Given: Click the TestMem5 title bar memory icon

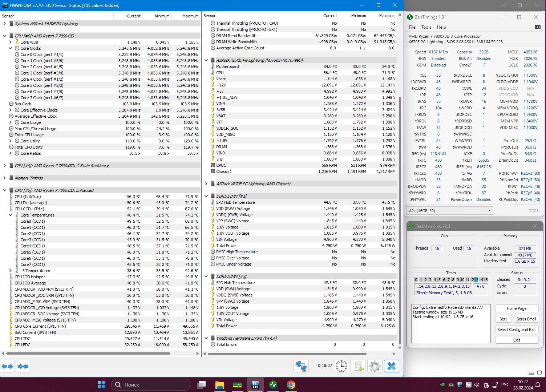Looking at the screenshot, I should tap(411, 226).
